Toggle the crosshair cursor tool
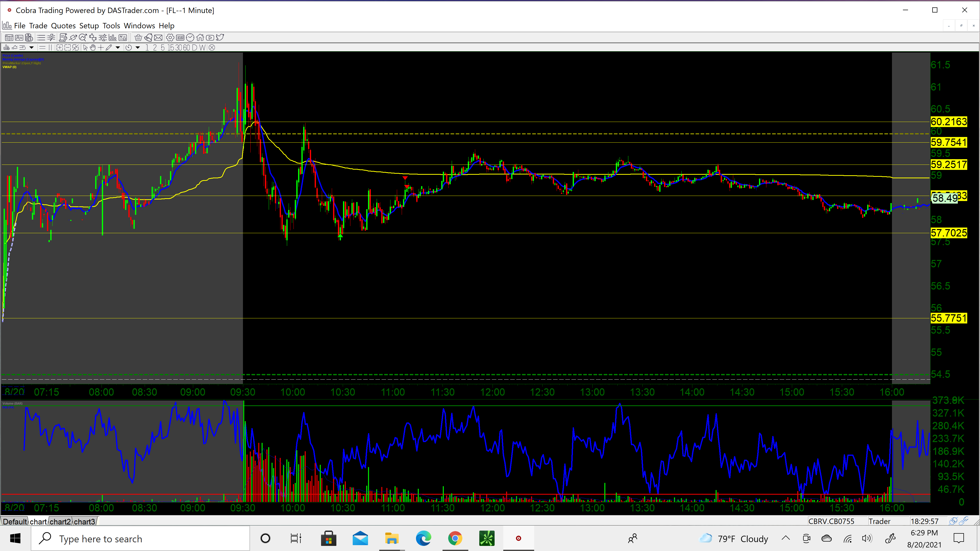Screen dimensions: 980x551 [101, 47]
